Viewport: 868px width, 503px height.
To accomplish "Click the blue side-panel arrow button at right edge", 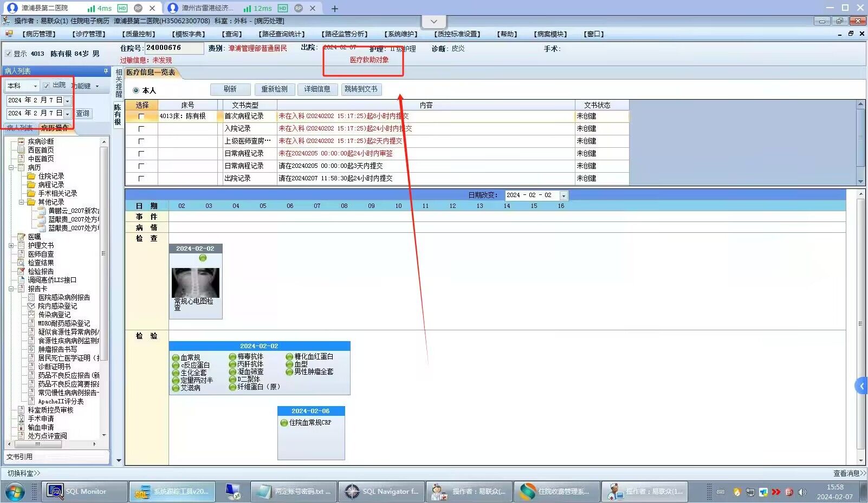I will tap(861, 386).
